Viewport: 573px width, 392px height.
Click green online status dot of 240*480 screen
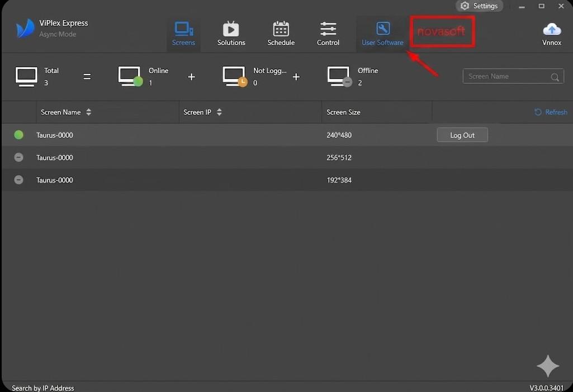[x=18, y=135]
